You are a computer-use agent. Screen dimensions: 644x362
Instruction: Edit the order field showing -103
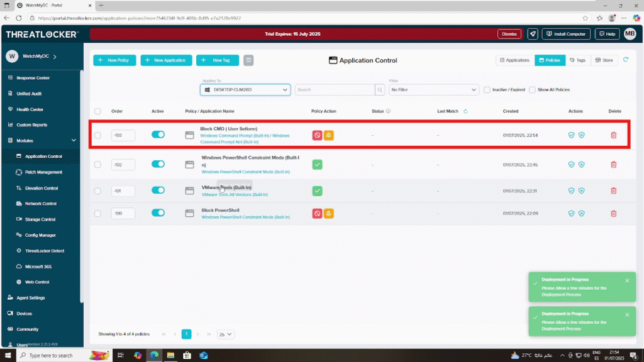(123, 136)
